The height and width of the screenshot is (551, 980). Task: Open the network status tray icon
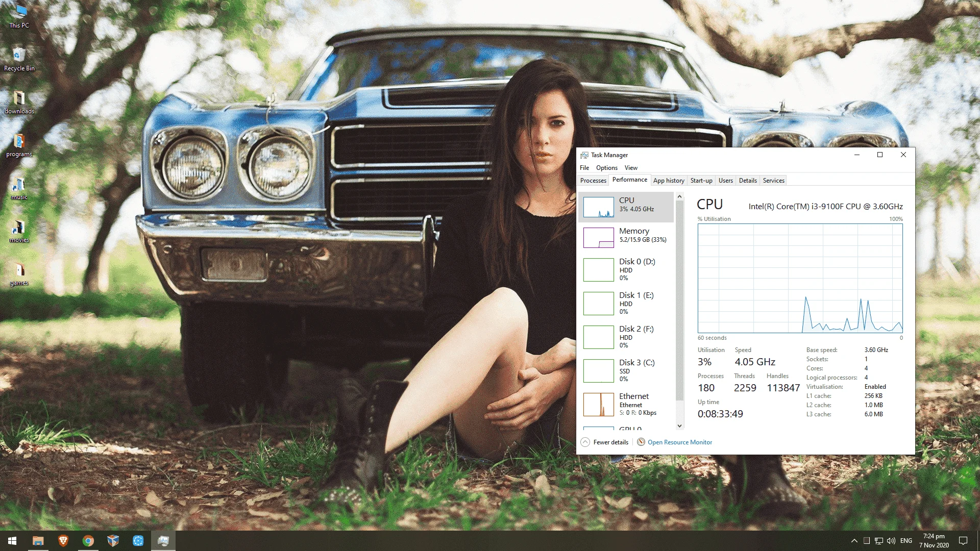878,541
